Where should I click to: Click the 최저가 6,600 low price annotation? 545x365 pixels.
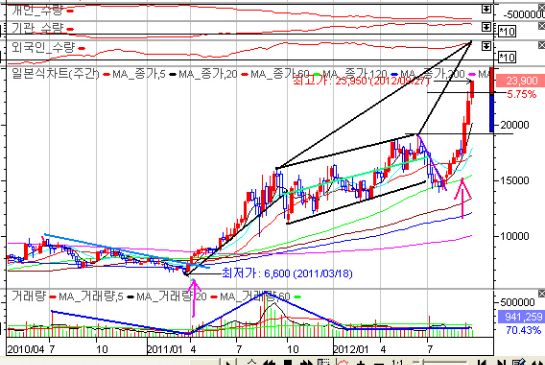(x=287, y=274)
